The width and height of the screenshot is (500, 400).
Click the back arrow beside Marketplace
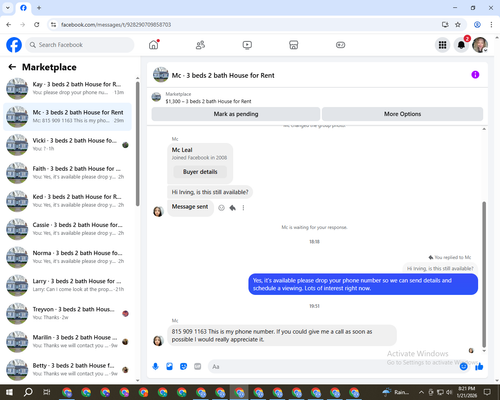pyautogui.click(x=12, y=67)
